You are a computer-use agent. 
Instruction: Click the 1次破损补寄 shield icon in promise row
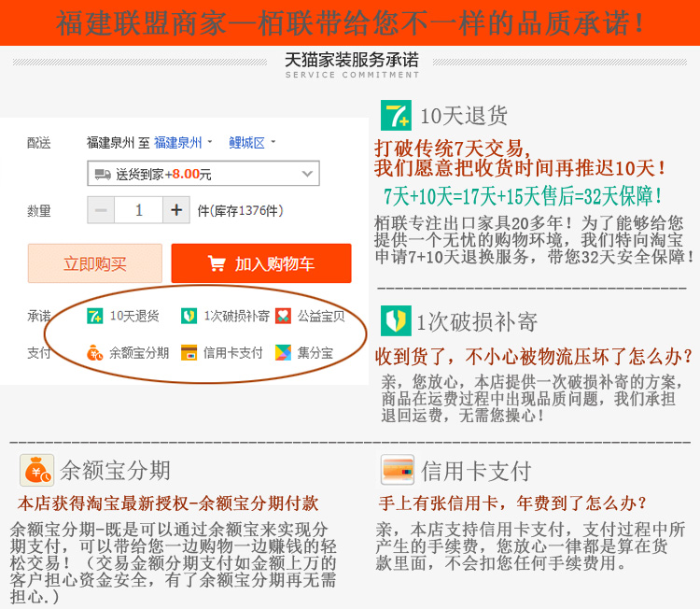tap(189, 316)
